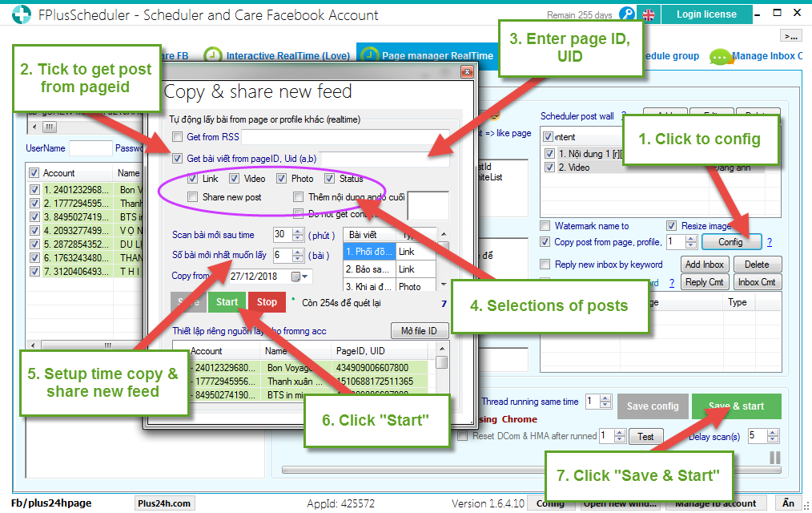Click the green chat bubble Manage Inbox icon
812x513 pixels.
click(x=721, y=56)
